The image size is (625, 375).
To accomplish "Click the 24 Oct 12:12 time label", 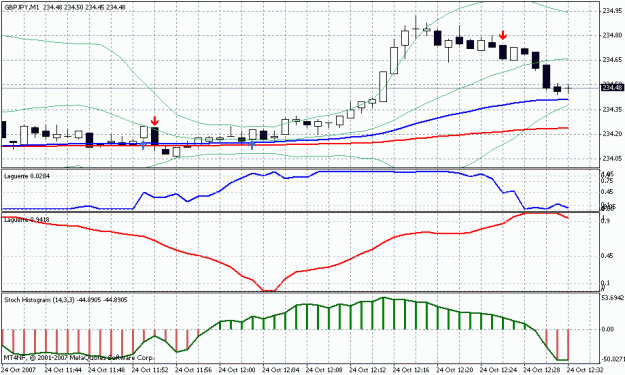I will tap(367, 370).
